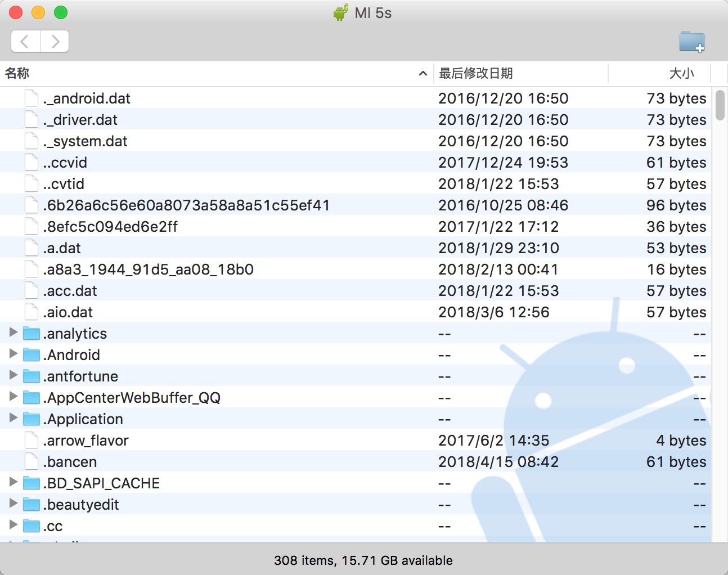Select the .arrow_flavor file icon
728x575 pixels.
(32, 440)
